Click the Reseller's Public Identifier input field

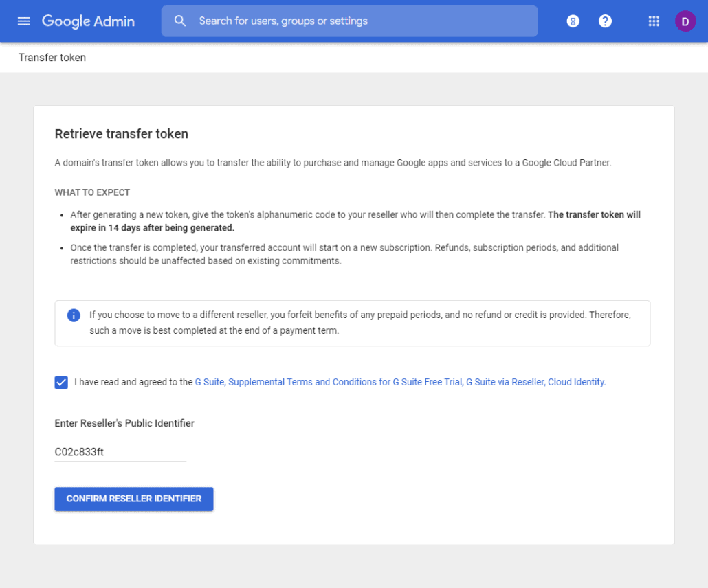120,452
